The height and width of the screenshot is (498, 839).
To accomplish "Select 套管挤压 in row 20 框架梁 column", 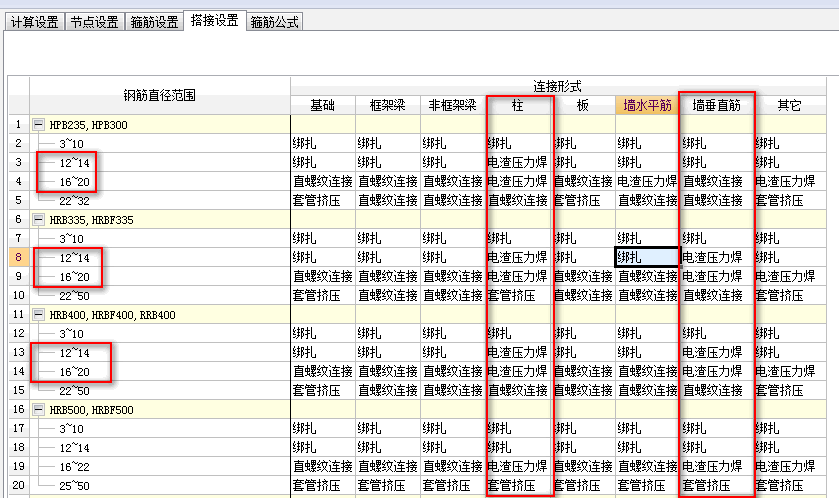I will 388,486.
